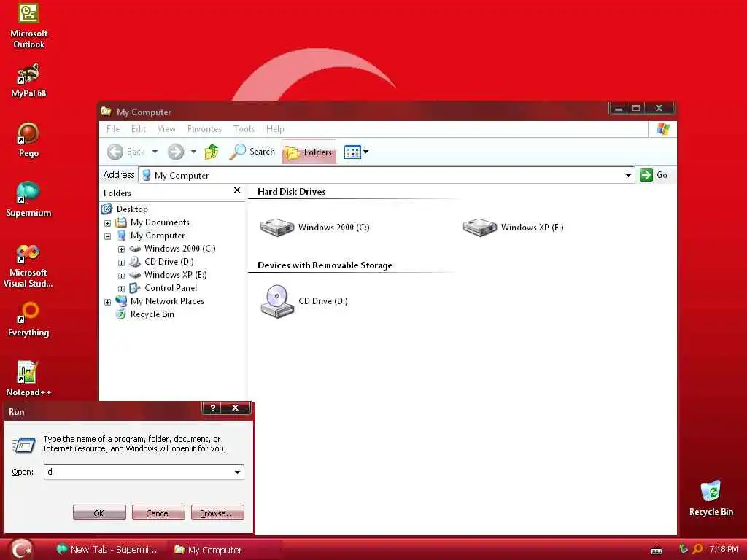This screenshot has height=560, width=747.
Task: Open the Forward history dropdown arrow
Action: click(193, 152)
